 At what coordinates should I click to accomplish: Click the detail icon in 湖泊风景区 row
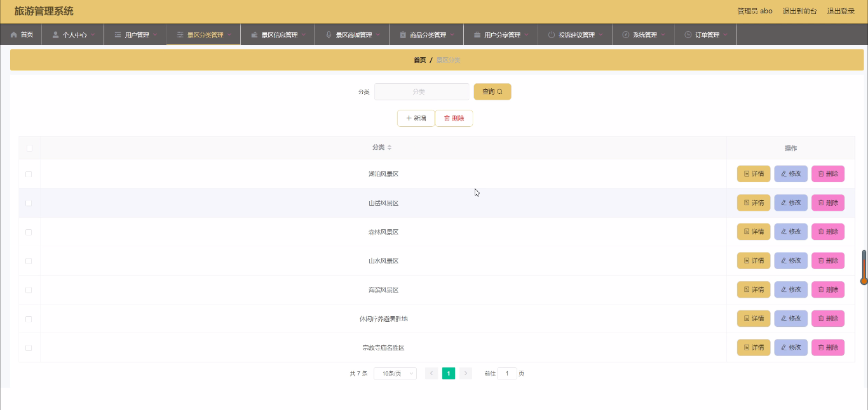click(x=747, y=174)
